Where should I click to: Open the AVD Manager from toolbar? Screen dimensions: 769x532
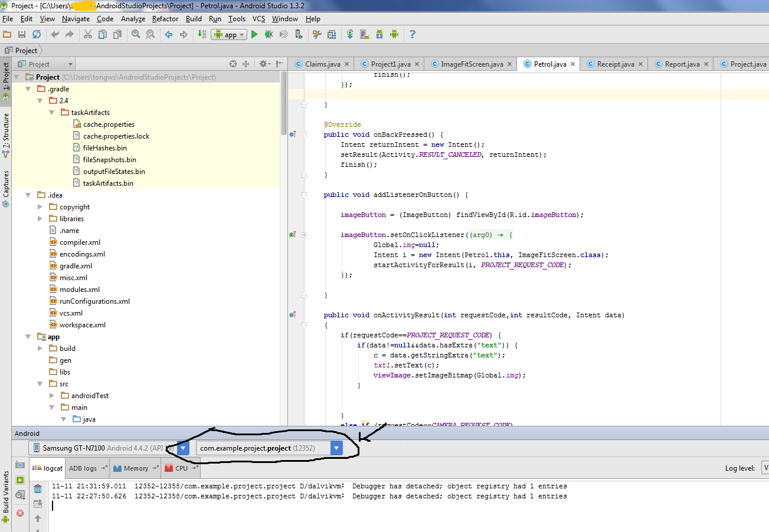pos(364,35)
